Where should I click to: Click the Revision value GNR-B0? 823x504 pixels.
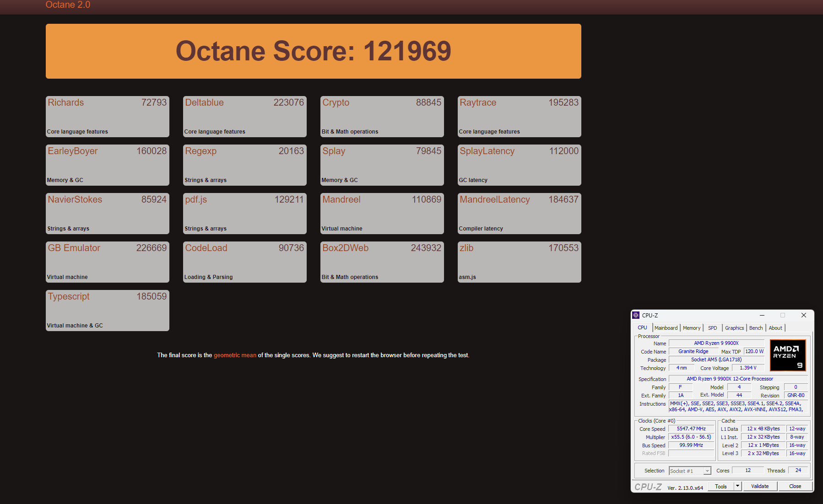click(796, 395)
